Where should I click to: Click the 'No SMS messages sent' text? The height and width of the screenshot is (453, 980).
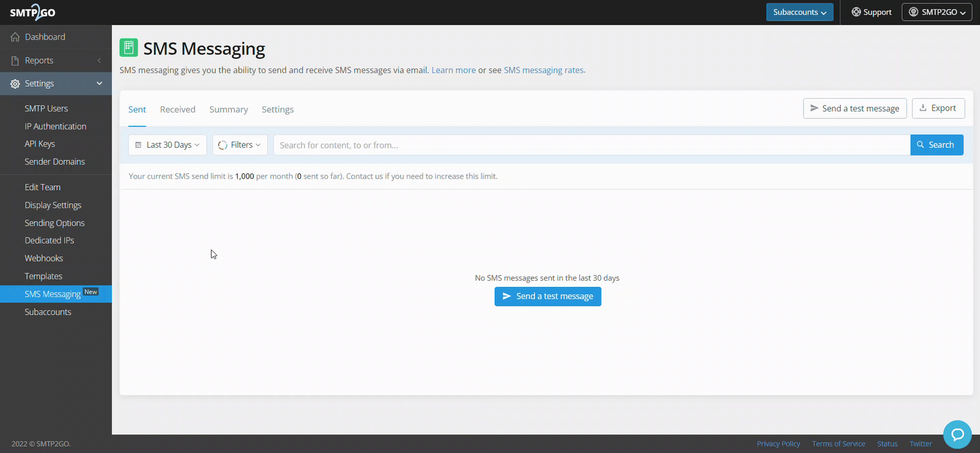click(x=547, y=278)
